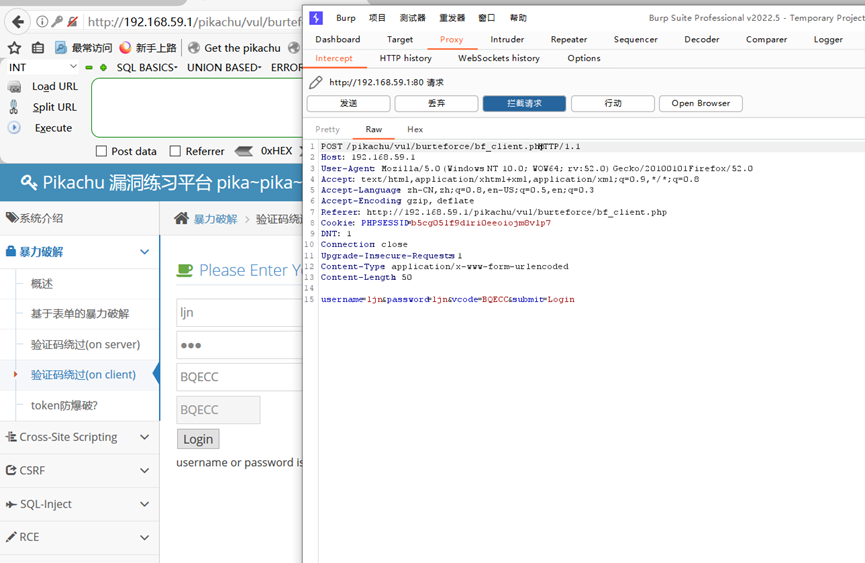This screenshot has height=563, width=865.
Task: Click the browser back arrow button
Action: [18, 22]
